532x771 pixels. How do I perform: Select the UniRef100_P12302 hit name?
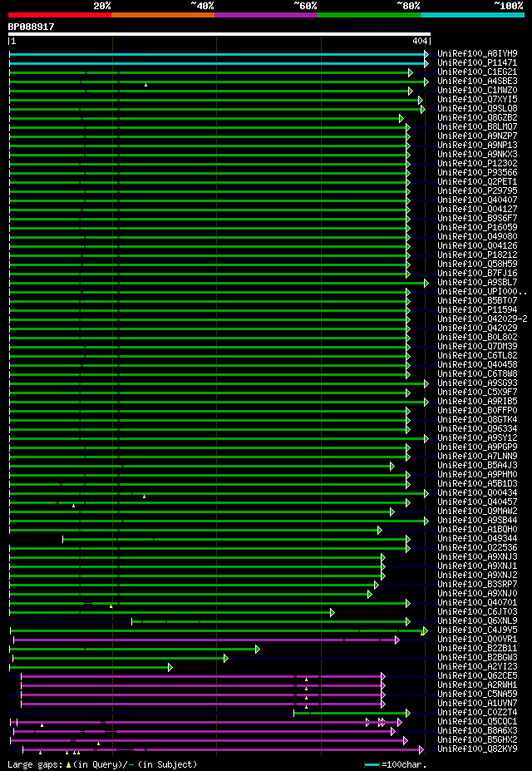click(477, 163)
